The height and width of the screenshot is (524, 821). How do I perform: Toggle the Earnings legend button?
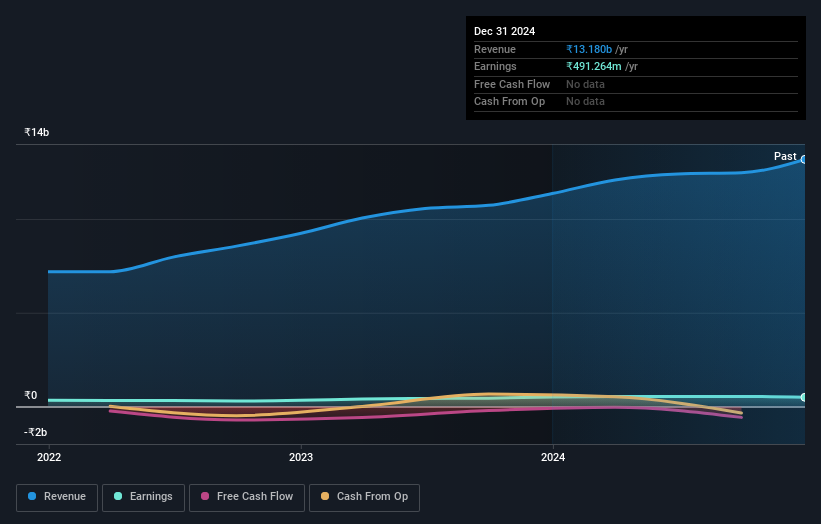[x=143, y=497]
